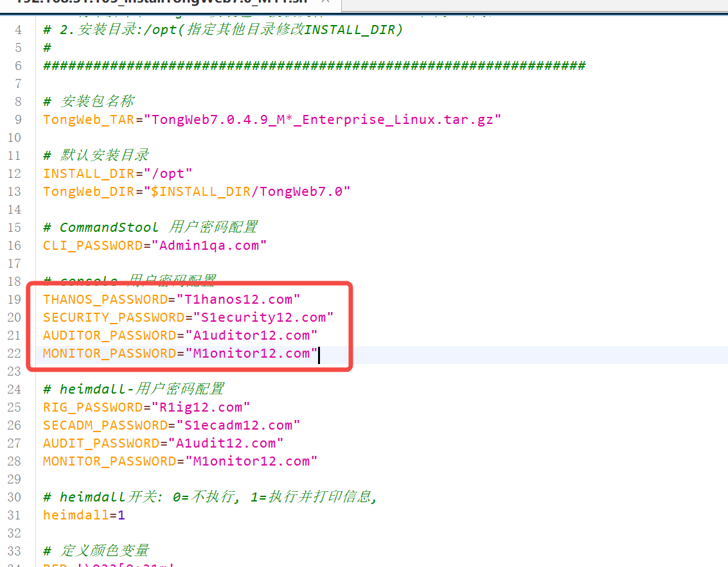The width and height of the screenshot is (728, 567).
Task: Click the heimdall=1 assignment line
Action: click(x=84, y=516)
